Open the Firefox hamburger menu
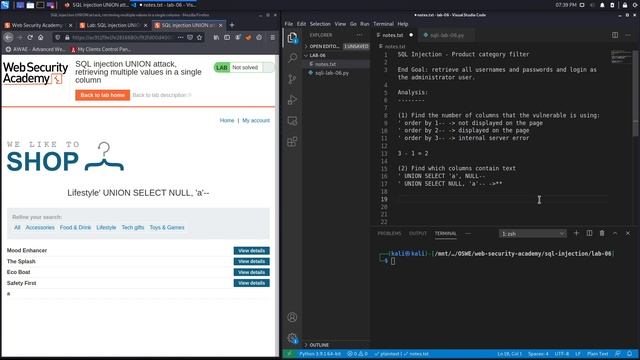 pyautogui.click(x=272, y=37)
